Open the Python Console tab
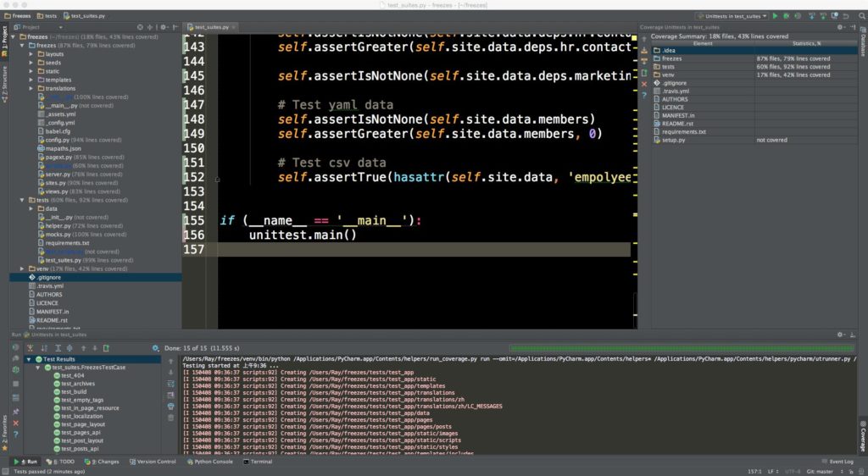Screen dimensions: 868x476 pyautogui.click(x=210, y=462)
